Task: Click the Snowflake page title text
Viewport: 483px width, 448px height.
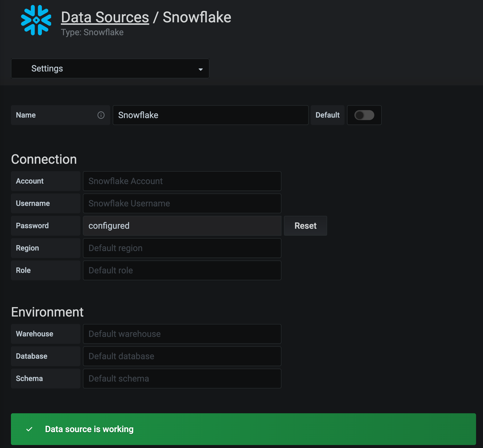Action: [197, 17]
